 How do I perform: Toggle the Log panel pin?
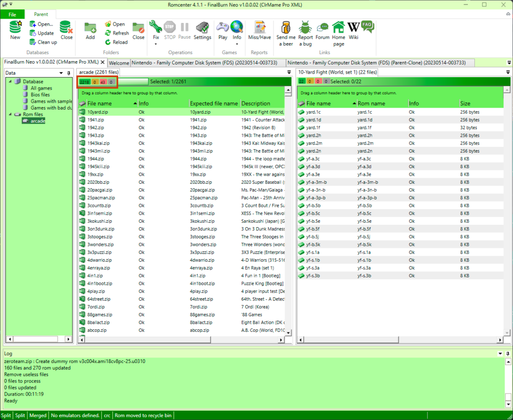point(508,353)
